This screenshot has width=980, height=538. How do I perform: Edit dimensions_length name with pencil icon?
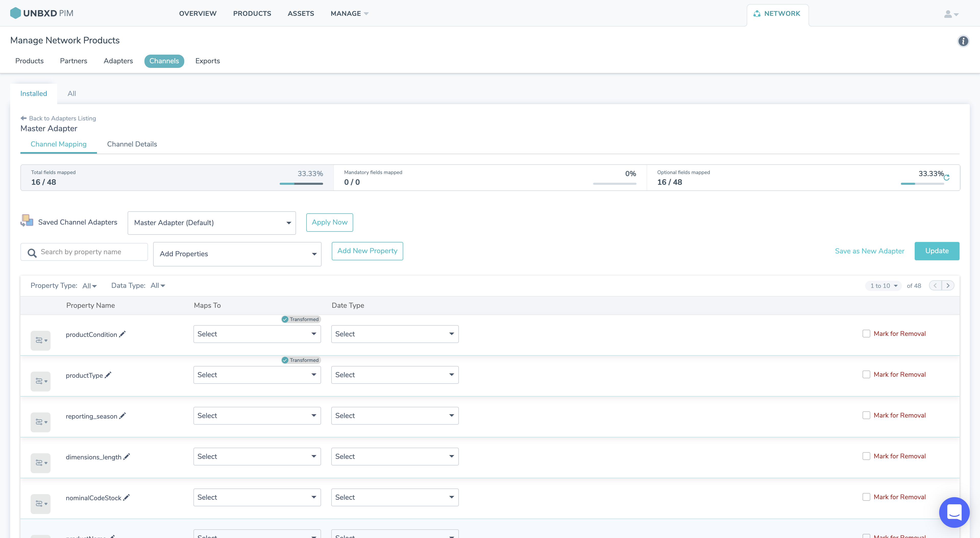(x=127, y=457)
